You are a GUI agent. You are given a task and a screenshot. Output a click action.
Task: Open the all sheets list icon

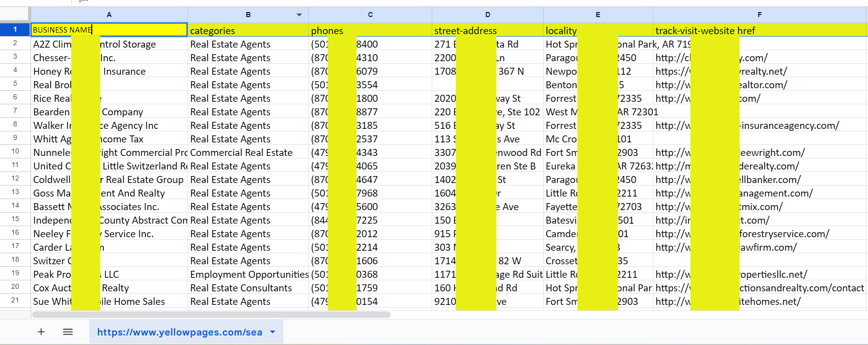tap(68, 332)
